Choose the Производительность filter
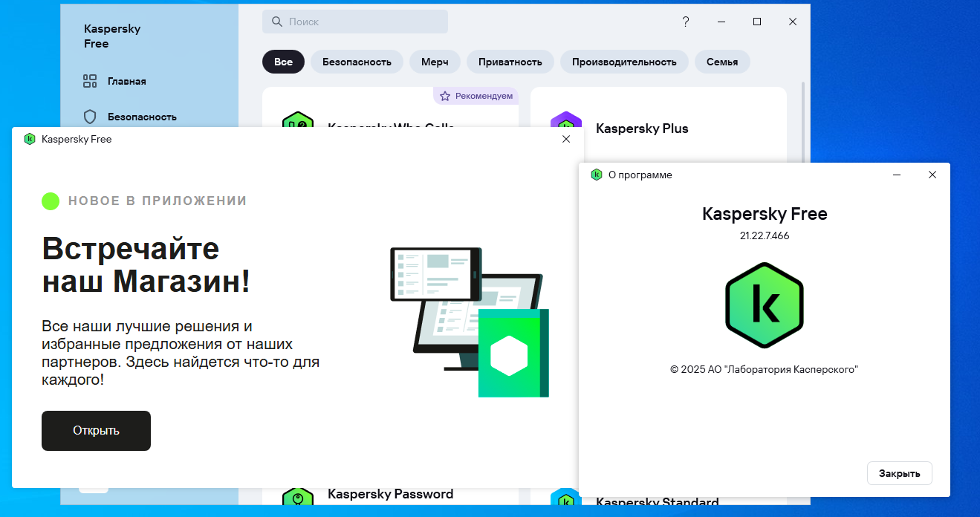 (624, 62)
